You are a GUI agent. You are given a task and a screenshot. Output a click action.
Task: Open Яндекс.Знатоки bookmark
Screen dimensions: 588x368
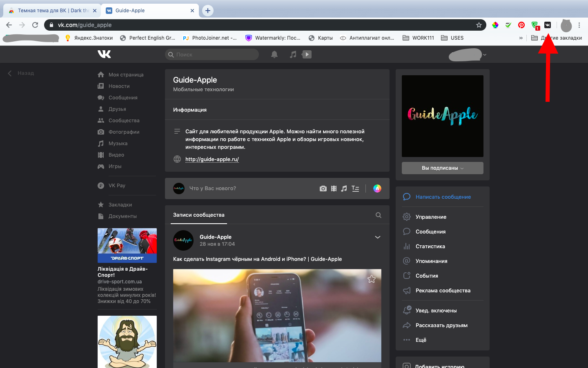[89, 38]
